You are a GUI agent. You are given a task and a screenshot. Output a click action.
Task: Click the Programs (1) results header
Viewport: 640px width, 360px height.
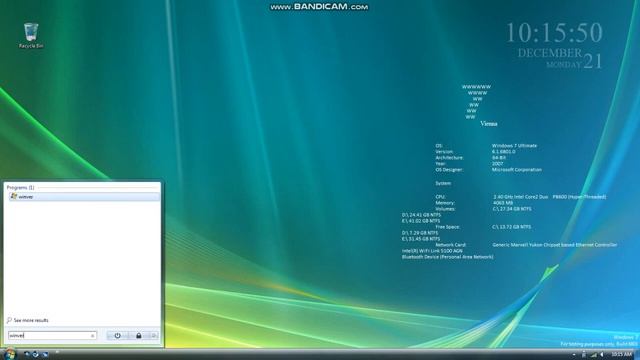click(20, 187)
